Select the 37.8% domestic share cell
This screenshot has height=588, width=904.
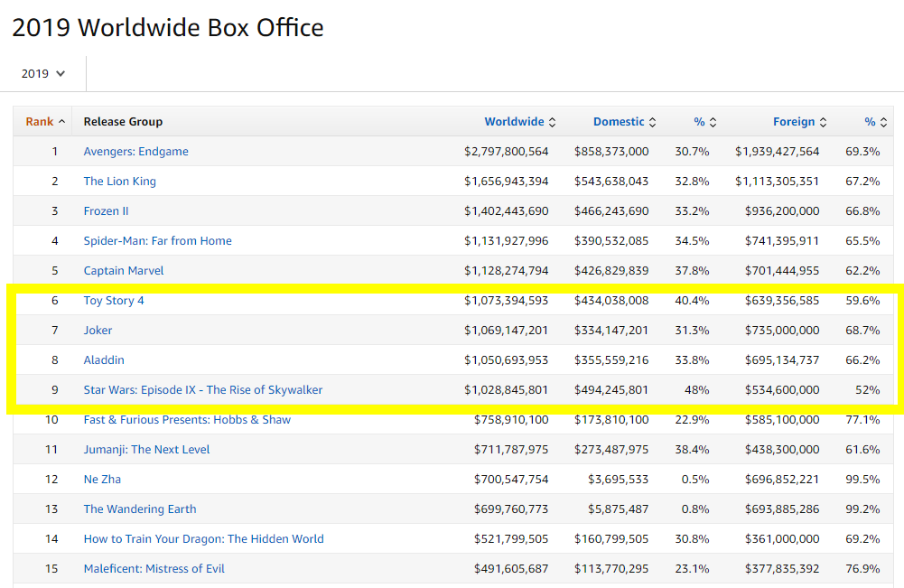[x=692, y=270]
